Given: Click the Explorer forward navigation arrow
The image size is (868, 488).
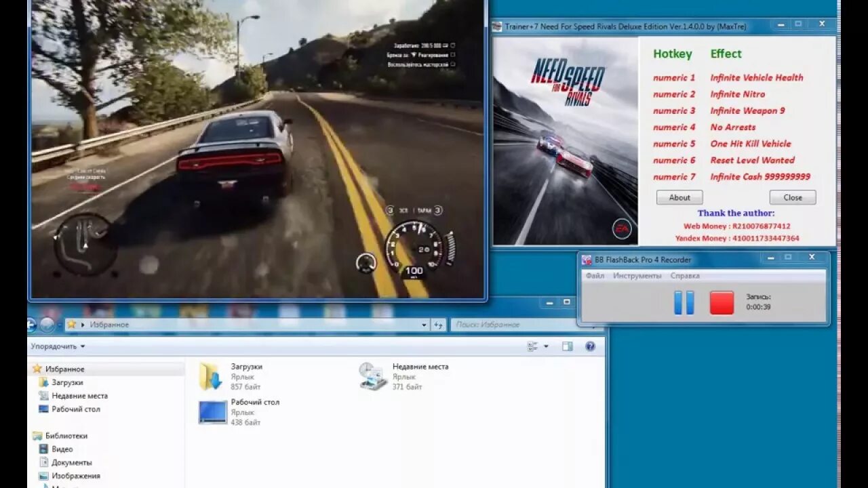Looking at the screenshot, I should [47, 325].
